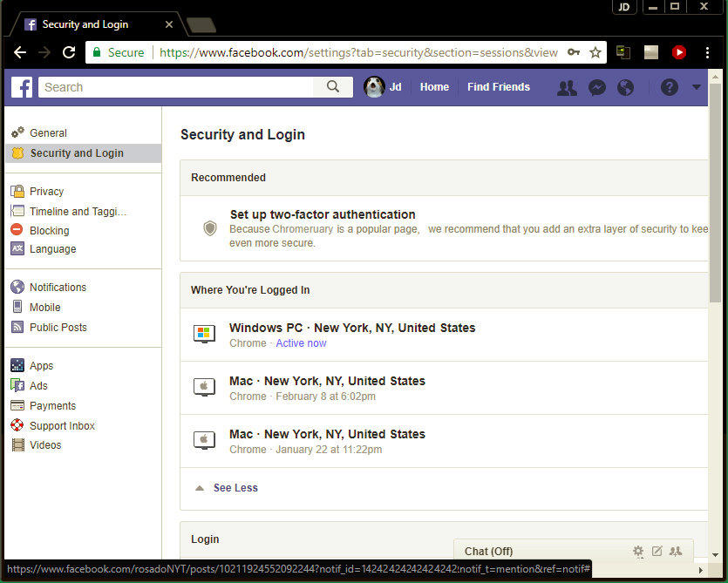The width and height of the screenshot is (728, 583).
Task: Click the Facebook logo icon
Action: pos(22,87)
